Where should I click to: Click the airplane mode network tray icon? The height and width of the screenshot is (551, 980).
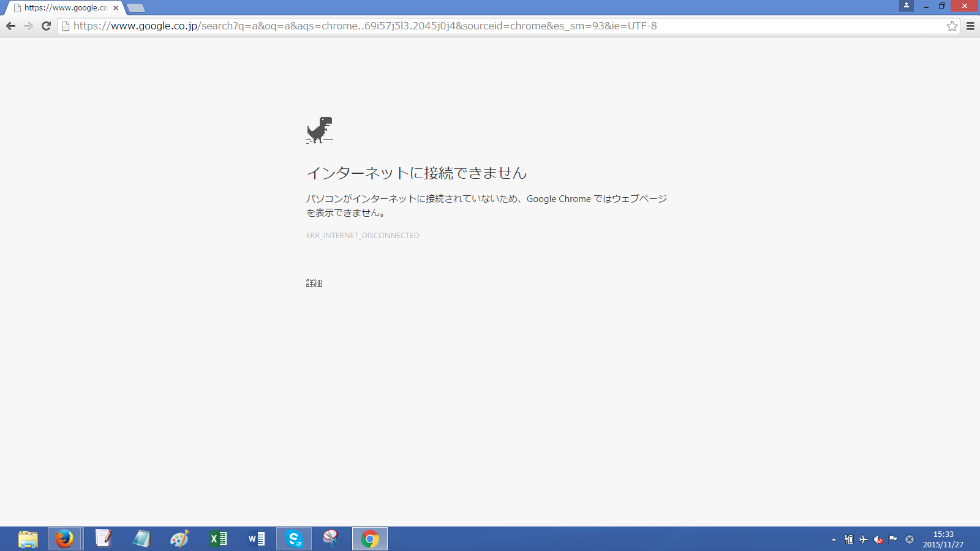[x=864, y=539]
